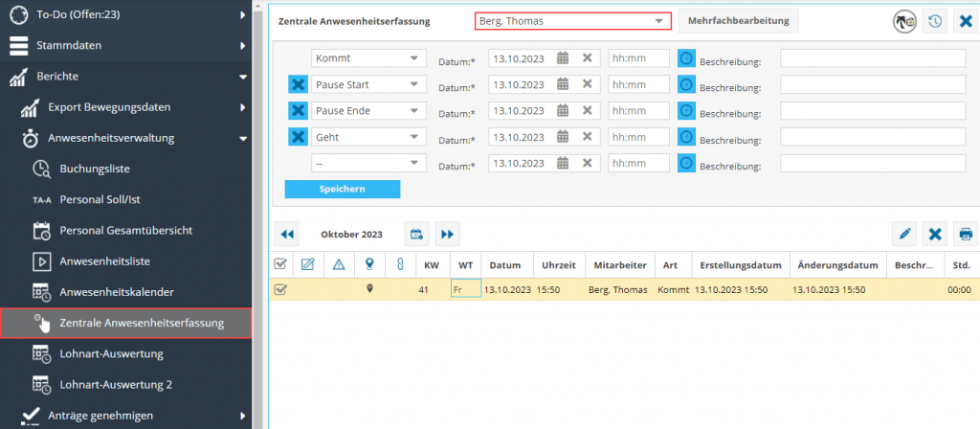Open Anwesenheitskalender in the sidebar
This screenshot has height=429, width=980.
pos(117,291)
